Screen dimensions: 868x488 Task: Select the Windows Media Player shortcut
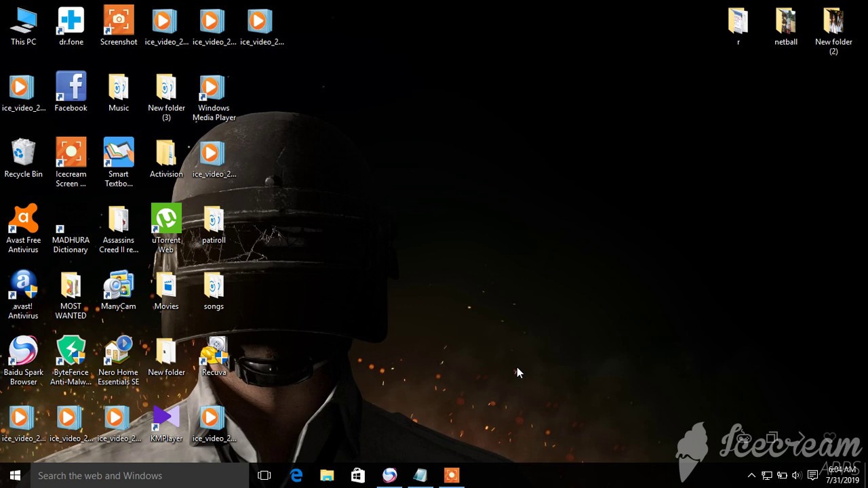[214, 98]
